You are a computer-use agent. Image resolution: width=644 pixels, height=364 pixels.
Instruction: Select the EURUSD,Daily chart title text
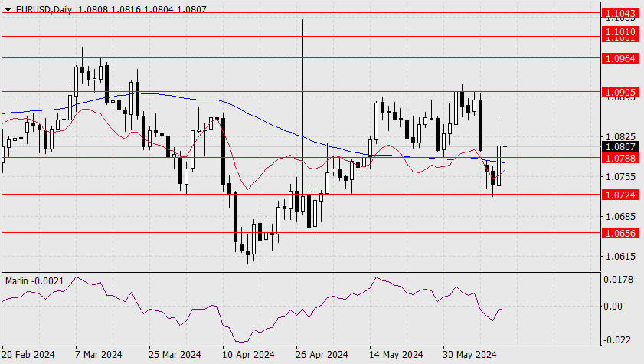point(44,9)
